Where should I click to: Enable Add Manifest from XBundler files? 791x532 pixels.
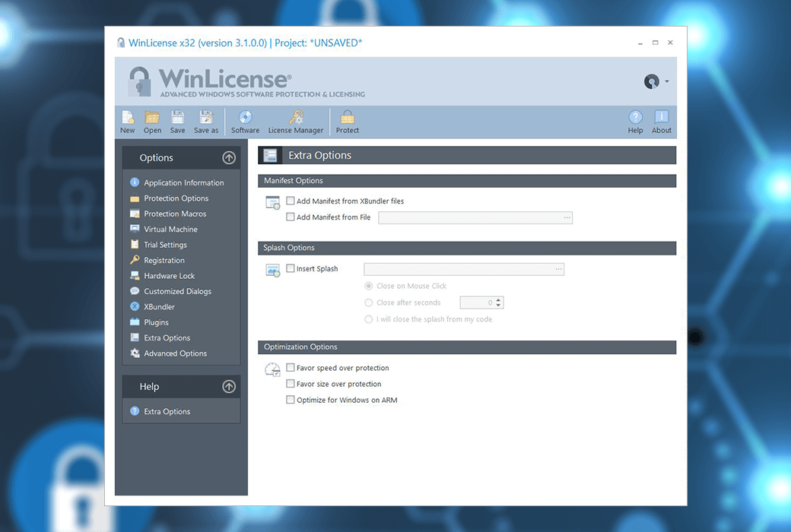coord(291,201)
